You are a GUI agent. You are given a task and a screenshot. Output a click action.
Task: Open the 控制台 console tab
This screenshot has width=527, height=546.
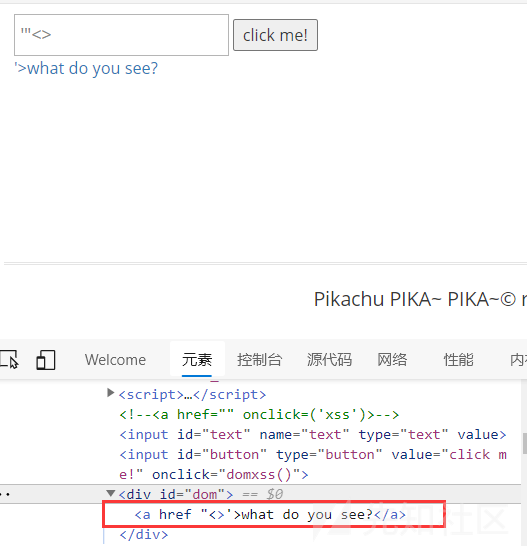coord(259,360)
